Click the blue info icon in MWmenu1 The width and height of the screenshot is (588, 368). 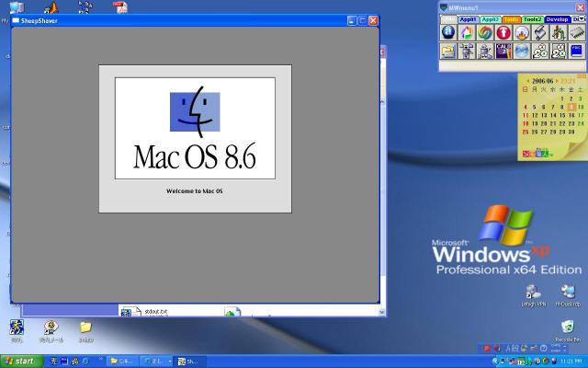[x=448, y=32]
